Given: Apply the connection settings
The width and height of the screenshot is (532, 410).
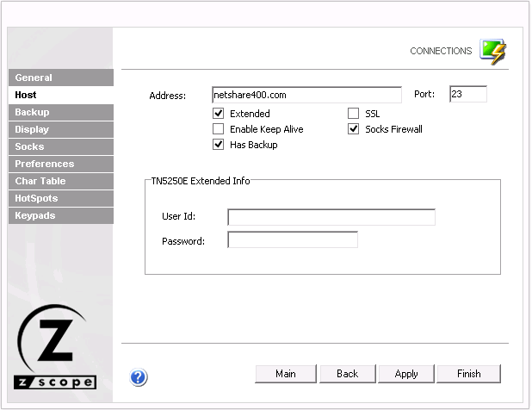Looking at the screenshot, I should pyautogui.click(x=406, y=374).
